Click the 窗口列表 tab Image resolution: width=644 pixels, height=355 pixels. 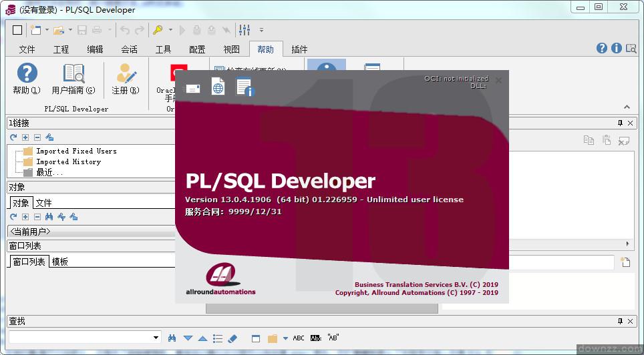click(29, 262)
